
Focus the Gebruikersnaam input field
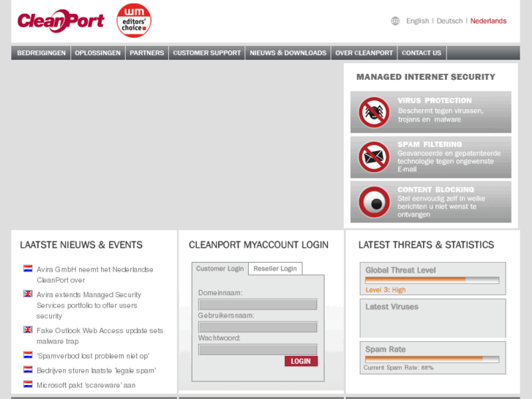click(x=258, y=327)
